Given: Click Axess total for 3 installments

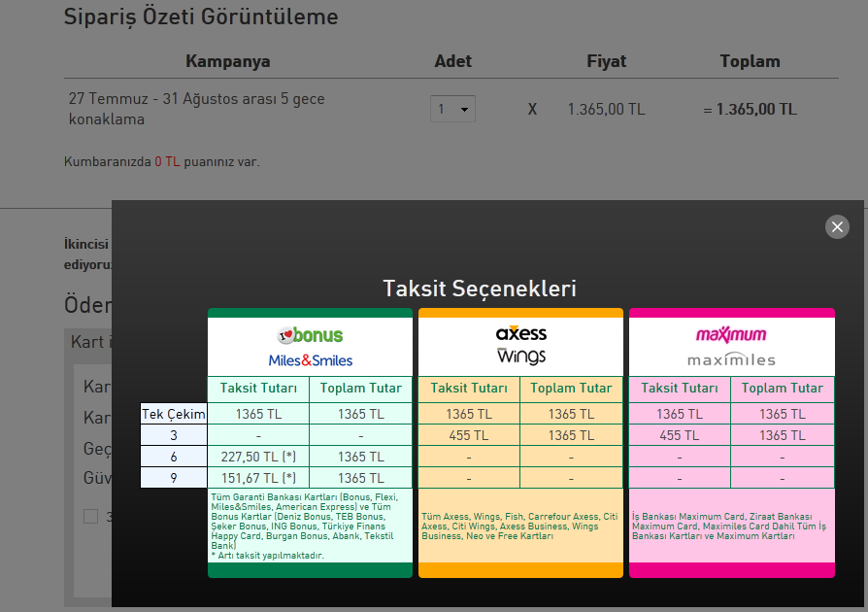Looking at the screenshot, I should pos(571,435).
